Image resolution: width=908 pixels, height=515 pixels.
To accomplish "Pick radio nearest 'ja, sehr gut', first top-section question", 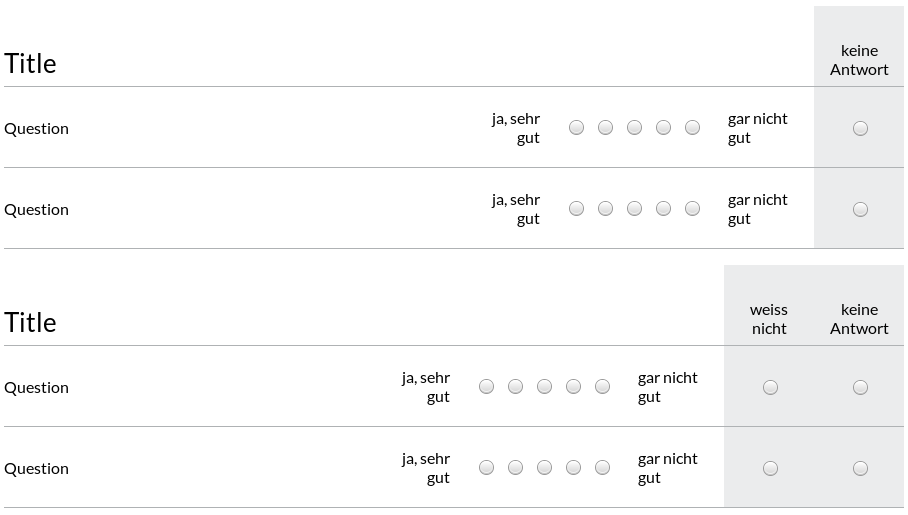I will 576,127.
